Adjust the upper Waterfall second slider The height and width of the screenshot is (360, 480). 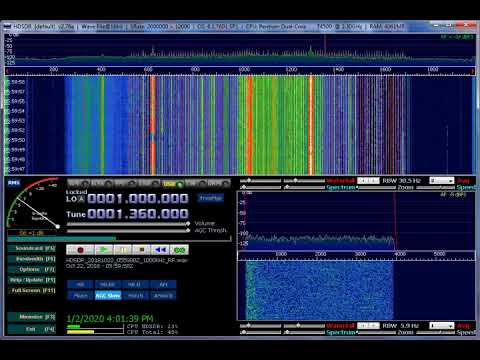pos(304,181)
